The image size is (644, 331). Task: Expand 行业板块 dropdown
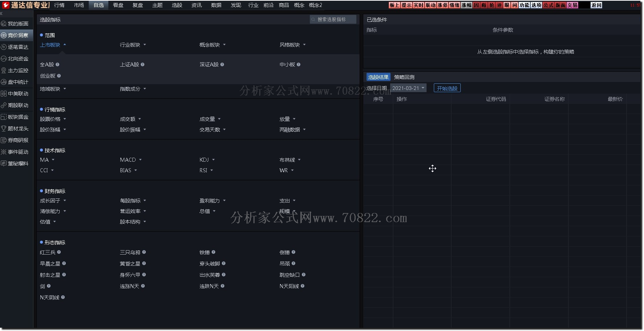(133, 45)
